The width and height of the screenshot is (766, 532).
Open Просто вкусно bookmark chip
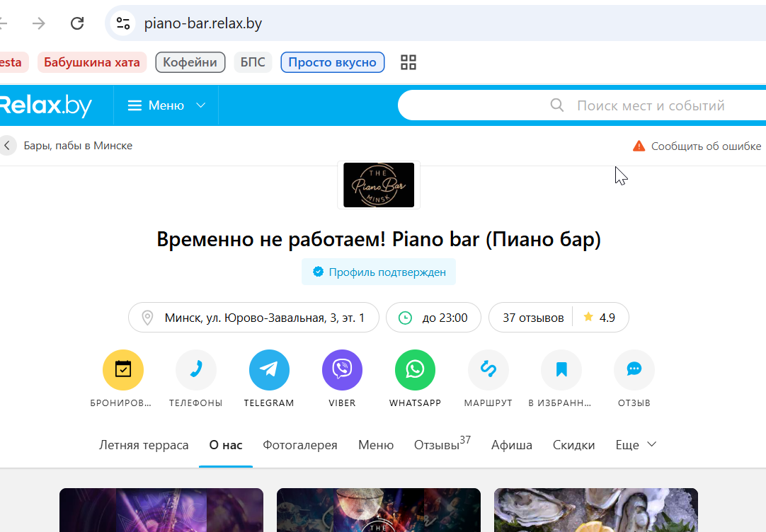[x=332, y=62]
